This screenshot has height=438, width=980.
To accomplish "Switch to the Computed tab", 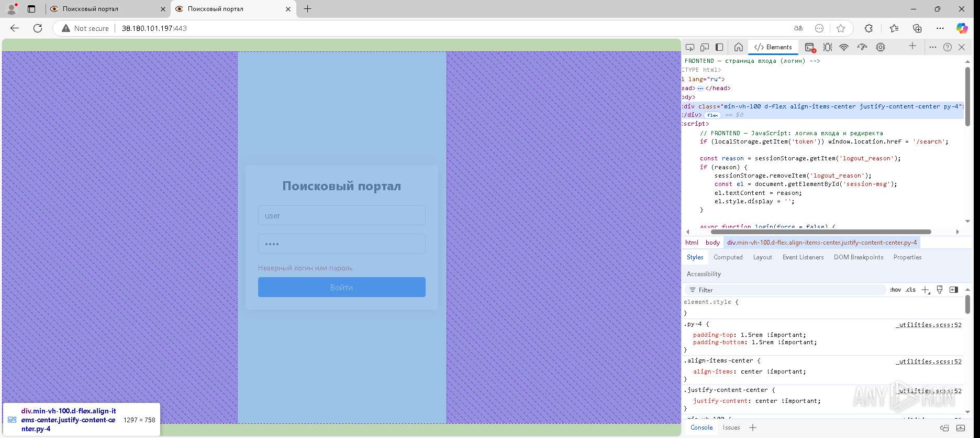I will [x=728, y=257].
